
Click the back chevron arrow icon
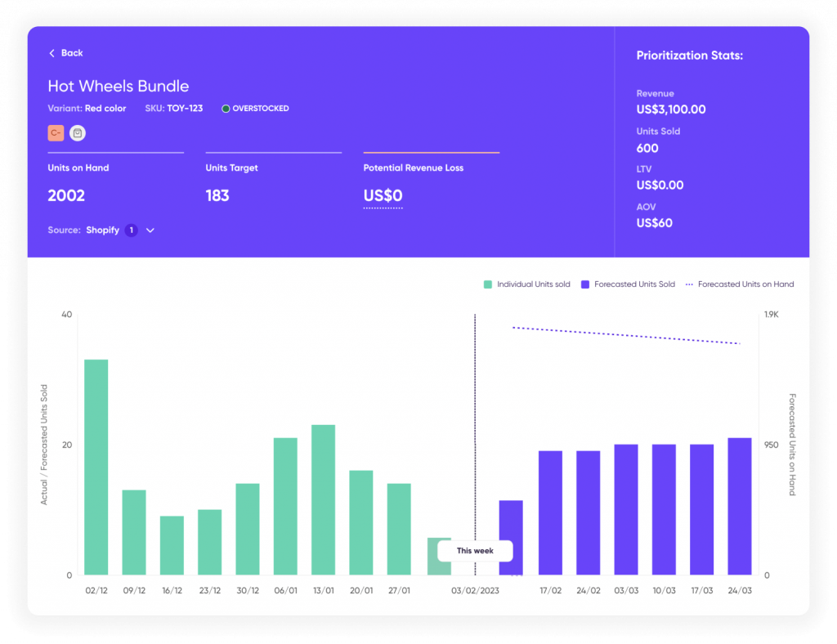tap(51, 53)
